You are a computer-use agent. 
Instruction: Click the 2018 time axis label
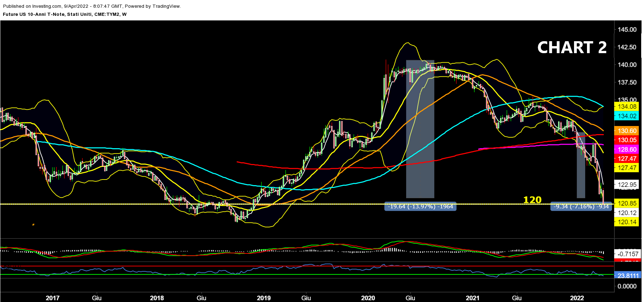[x=157, y=298]
